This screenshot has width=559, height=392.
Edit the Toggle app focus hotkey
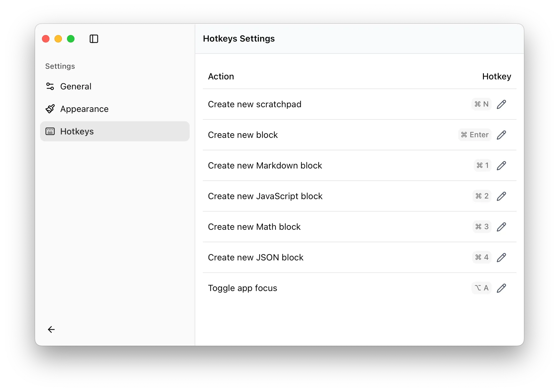(501, 288)
